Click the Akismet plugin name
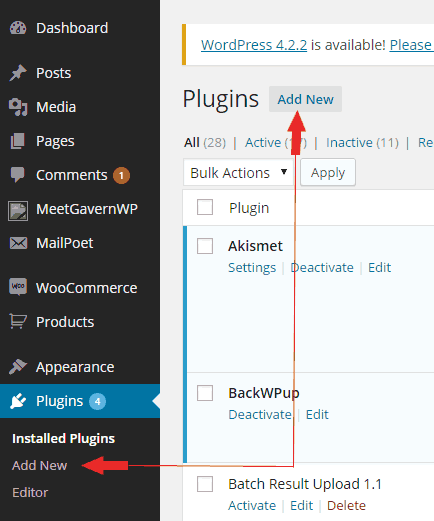 255,246
